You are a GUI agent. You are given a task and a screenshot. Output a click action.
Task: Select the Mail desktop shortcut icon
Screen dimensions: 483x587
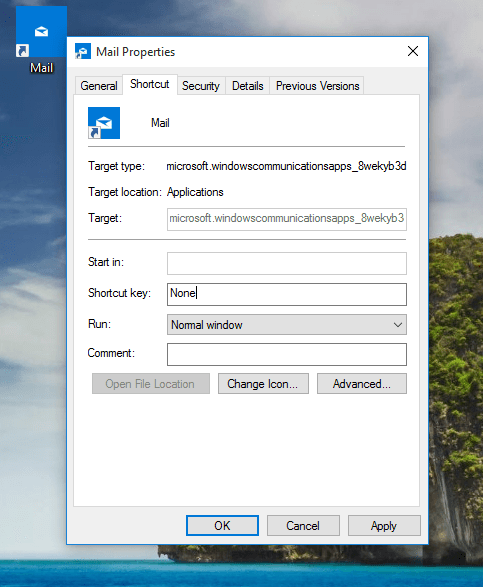point(41,31)
